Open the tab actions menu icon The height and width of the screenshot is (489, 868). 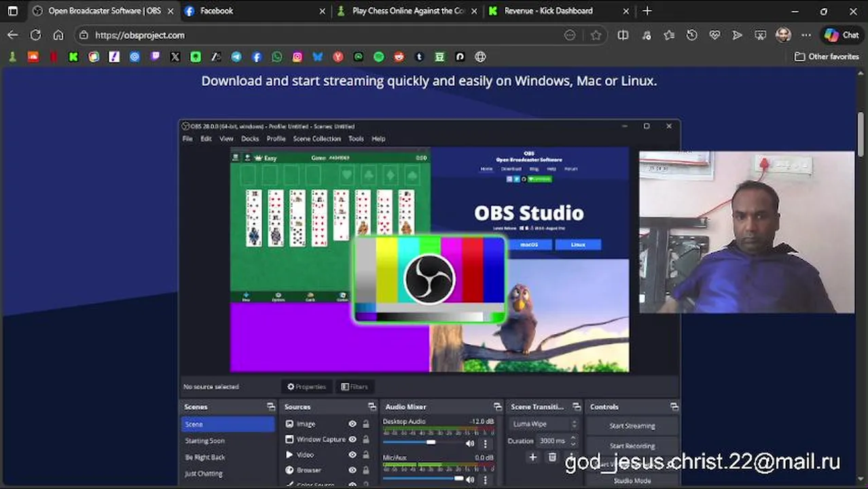coord(12,11)
